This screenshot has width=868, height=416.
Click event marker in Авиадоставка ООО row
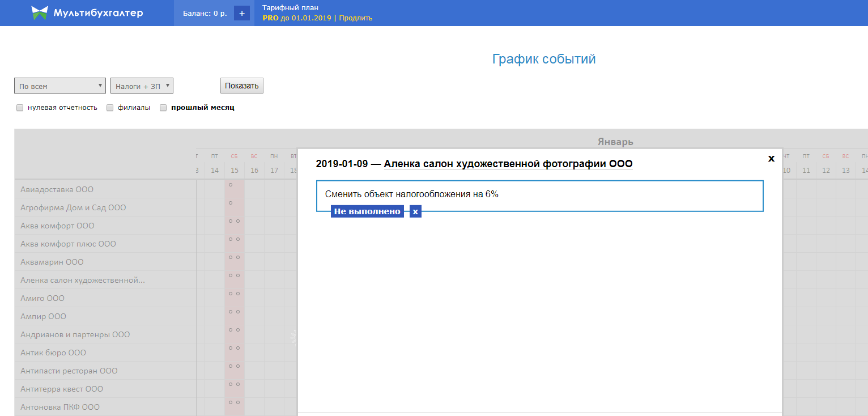(x=231, y=185)
